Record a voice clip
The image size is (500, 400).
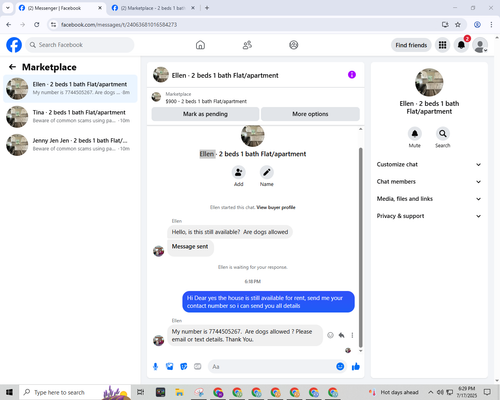tap(155, 367)
